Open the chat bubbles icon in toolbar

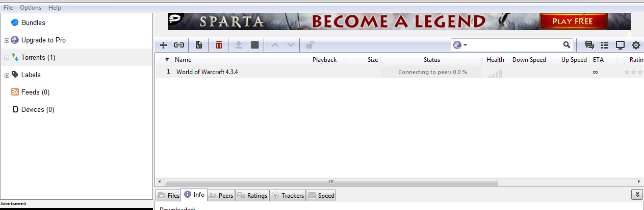click(x=589, y=45)
